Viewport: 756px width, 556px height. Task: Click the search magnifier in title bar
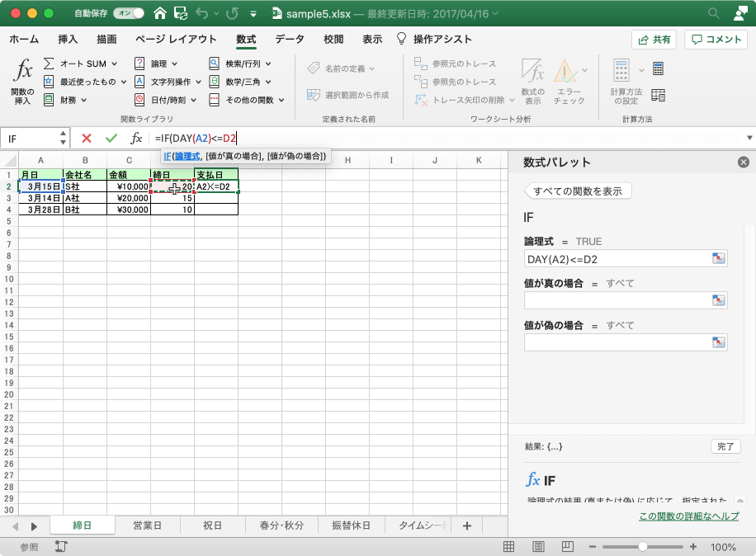714,13
